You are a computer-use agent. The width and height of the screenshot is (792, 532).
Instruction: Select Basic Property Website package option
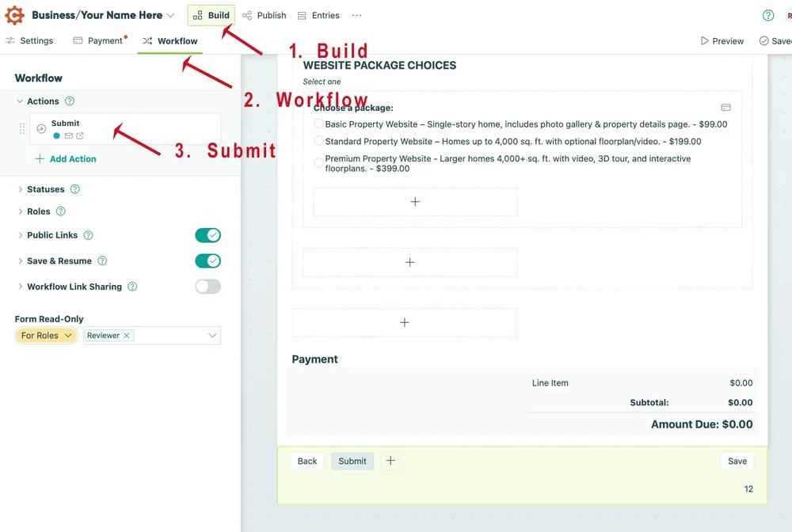[x=318, y=123]
